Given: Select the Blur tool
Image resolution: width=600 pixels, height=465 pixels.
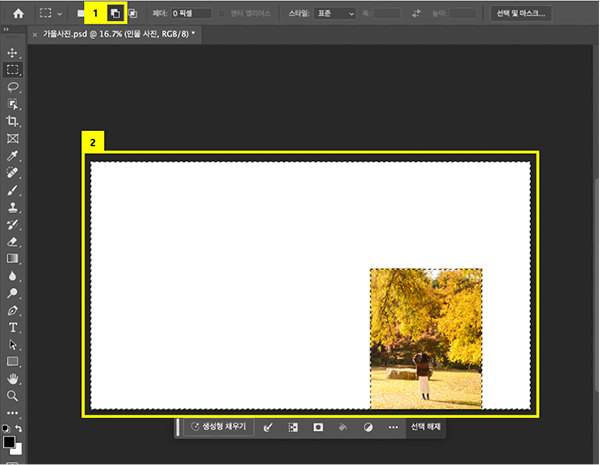Looking at the screenshot, I should [x=12, y=276].
